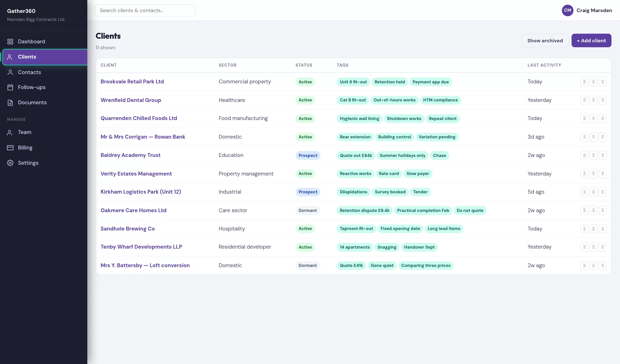The image size is (620, 364).
Task: Click first action icon in Quarrenden Chilled Foods row
Action: (584, 118)
